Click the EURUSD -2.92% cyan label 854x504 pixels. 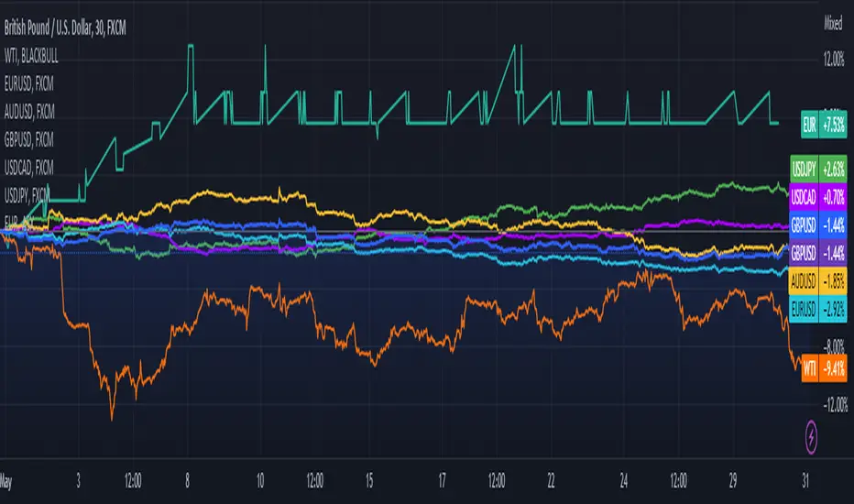point(818,310)
